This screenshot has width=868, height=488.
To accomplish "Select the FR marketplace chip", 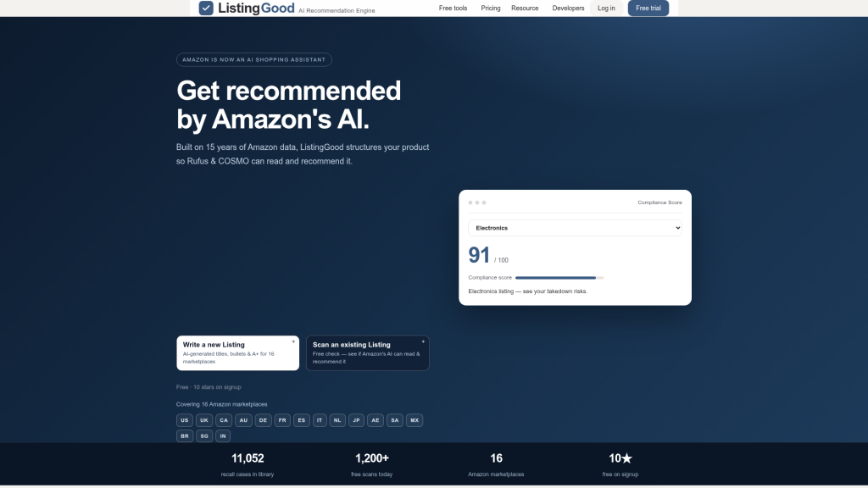I will (x=282, y=420).
